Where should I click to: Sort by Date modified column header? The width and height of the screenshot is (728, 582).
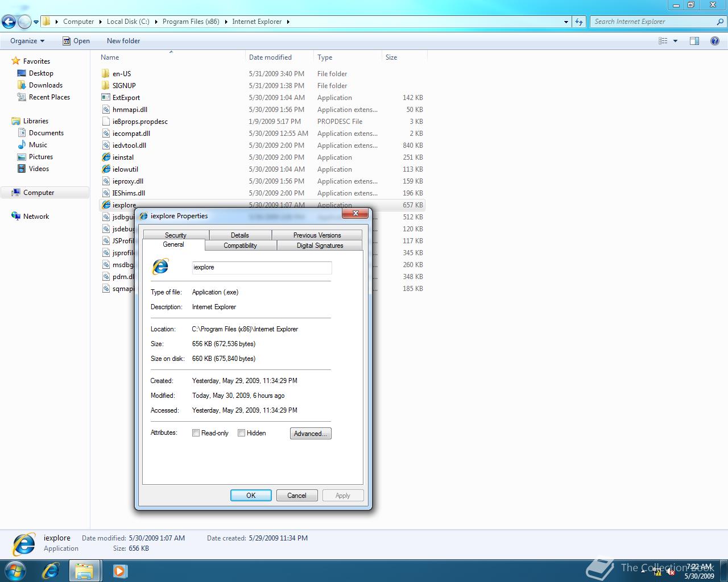(279, 57)
